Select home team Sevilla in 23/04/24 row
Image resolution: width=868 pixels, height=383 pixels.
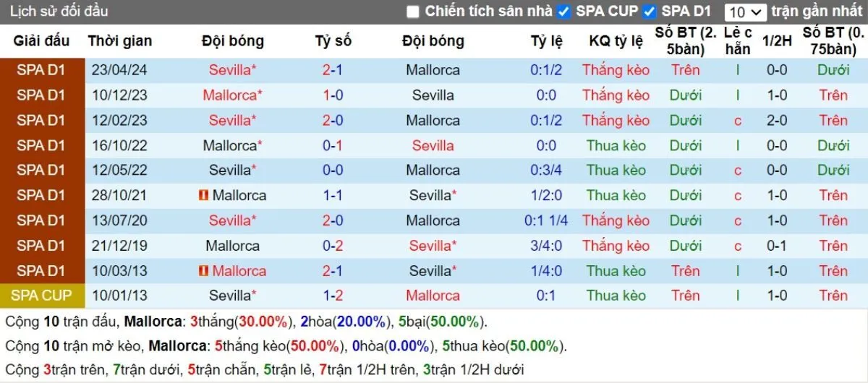tap(232, 71)
